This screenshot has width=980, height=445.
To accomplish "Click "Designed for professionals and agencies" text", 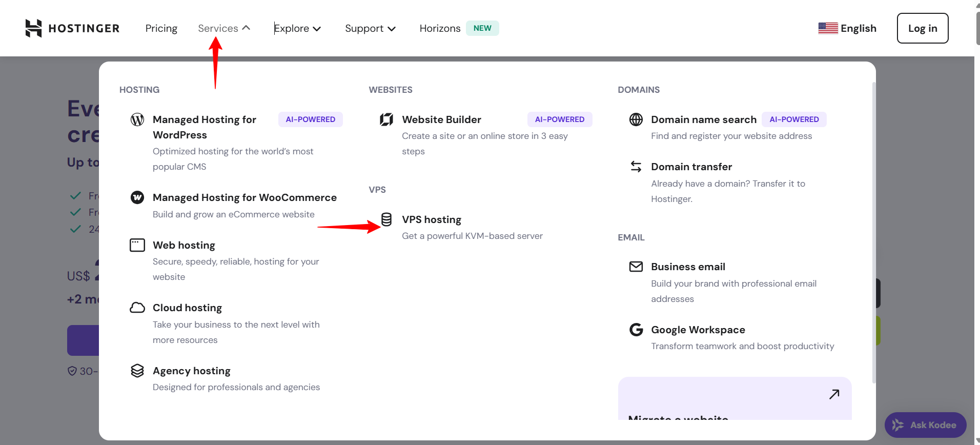I will [236, 387].
